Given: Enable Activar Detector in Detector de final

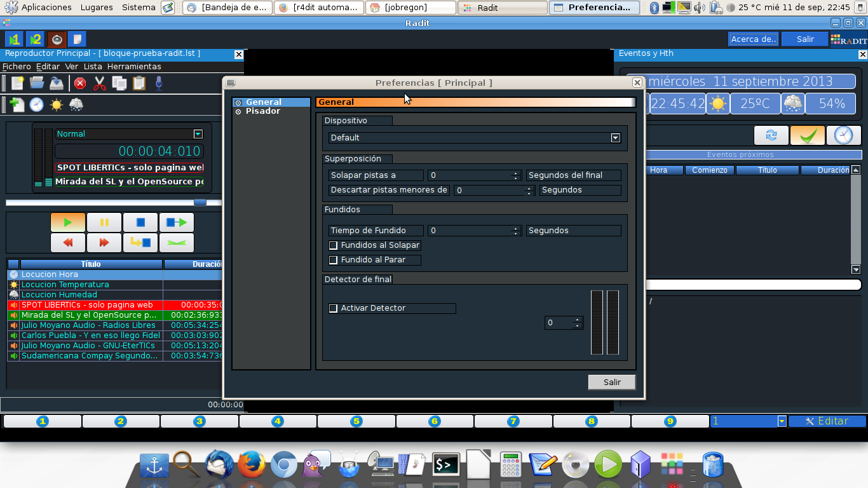Looking at the screenshot, I should 333,308.
